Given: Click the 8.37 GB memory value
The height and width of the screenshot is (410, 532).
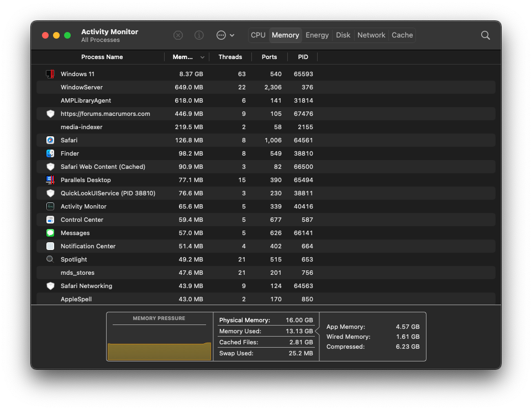Looking at the screenshot, I should 191,74.
